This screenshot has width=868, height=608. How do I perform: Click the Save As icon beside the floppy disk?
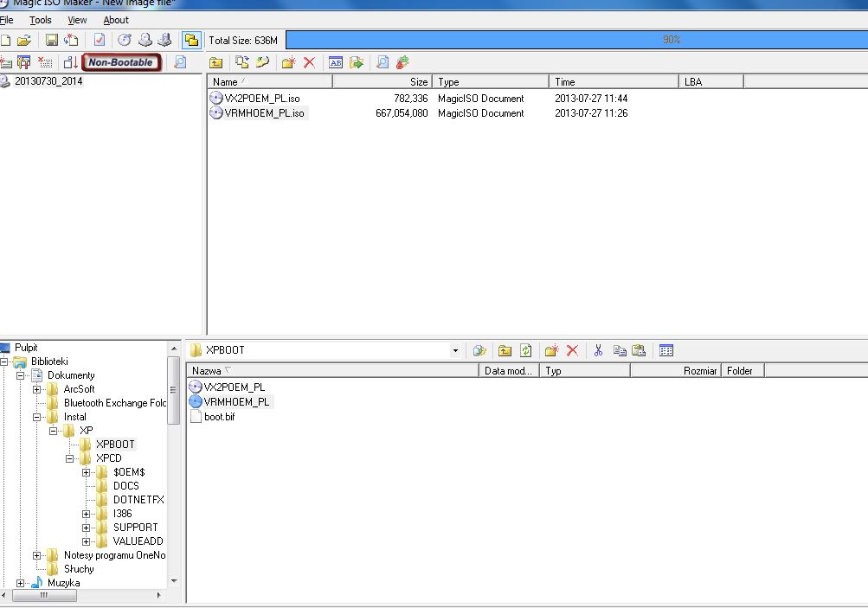point(71,40)
